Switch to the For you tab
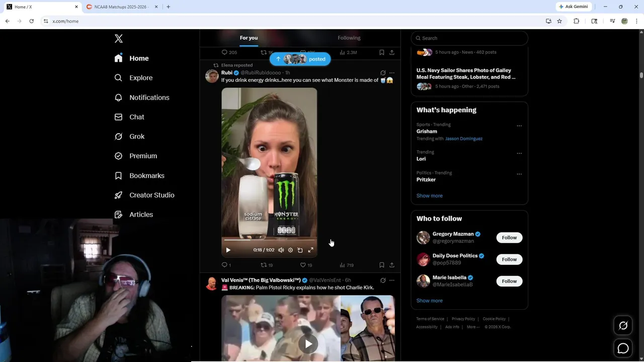 click(249, 38)
